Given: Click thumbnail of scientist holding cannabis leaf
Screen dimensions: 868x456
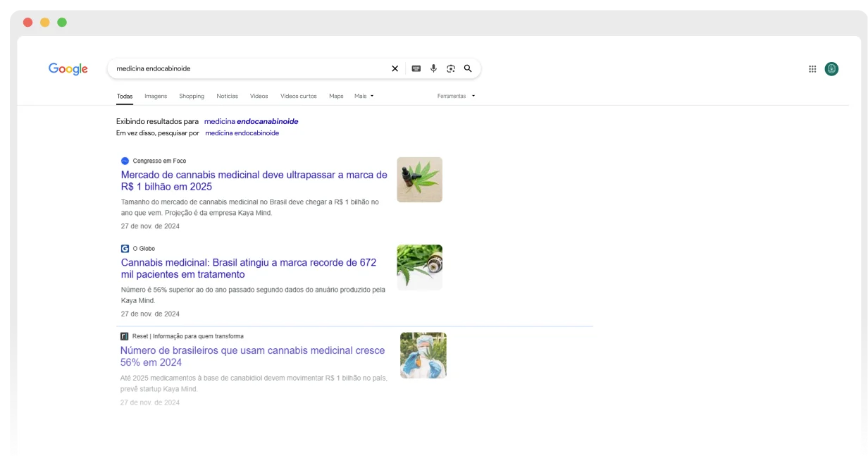Looking at the screenshot, I should [423, 355].
